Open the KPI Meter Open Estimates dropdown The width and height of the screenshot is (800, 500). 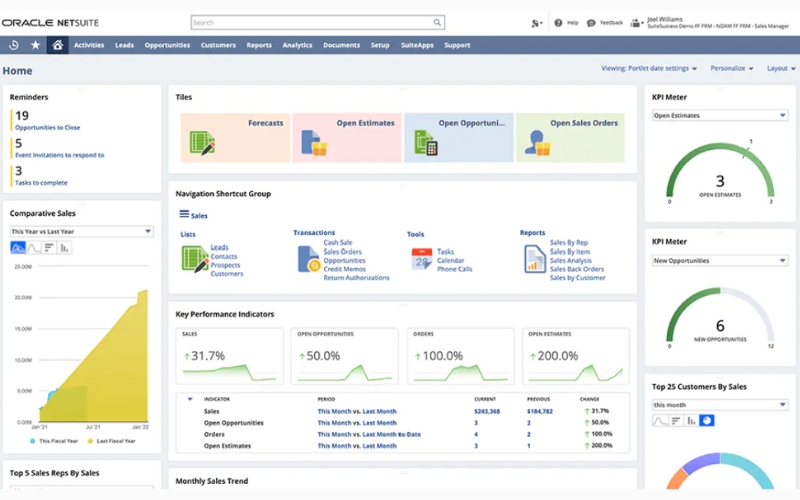(x=720, y=115)
